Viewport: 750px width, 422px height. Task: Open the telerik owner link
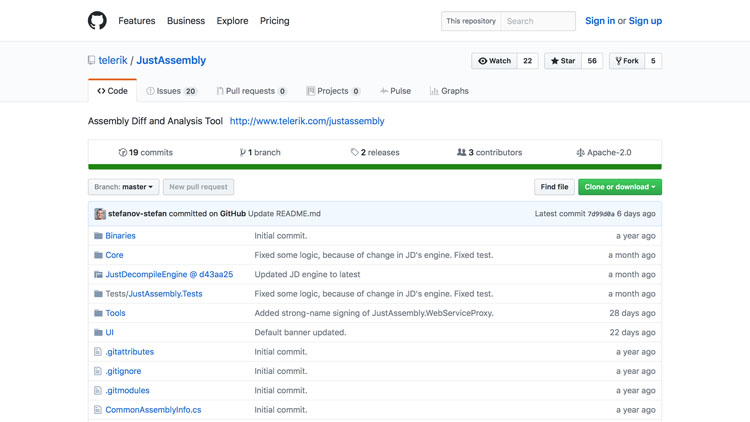[113, 60]
